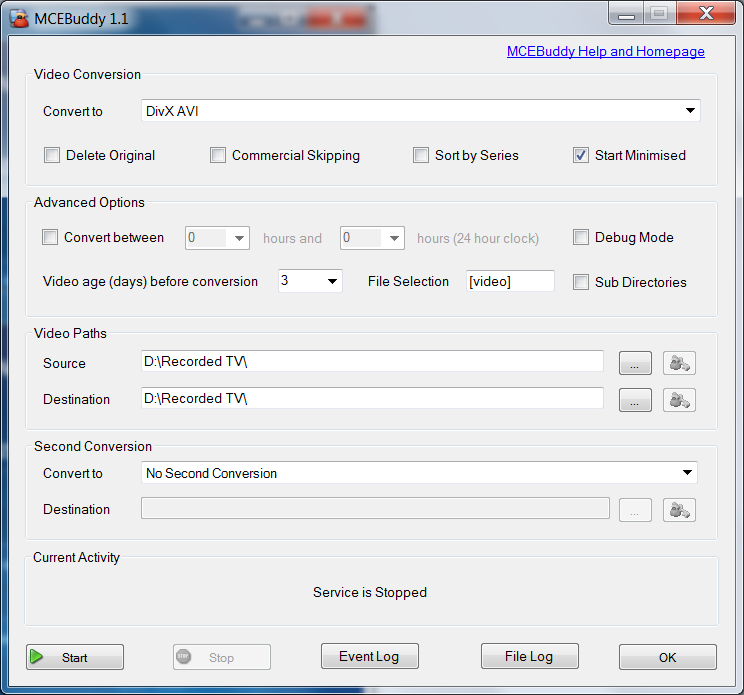
Task: Click the MCEBuddy app icon in title bar
Action: pos(19,19)
